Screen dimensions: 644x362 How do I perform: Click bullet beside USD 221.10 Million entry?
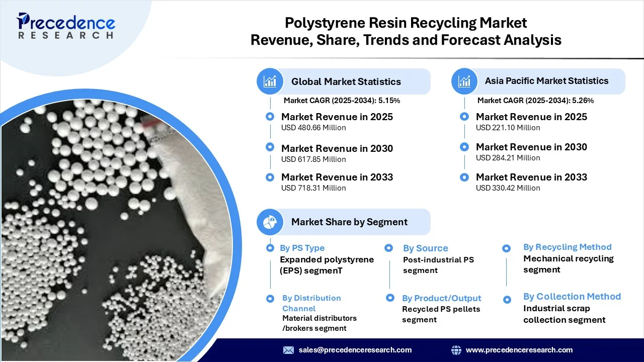[464, 117]
